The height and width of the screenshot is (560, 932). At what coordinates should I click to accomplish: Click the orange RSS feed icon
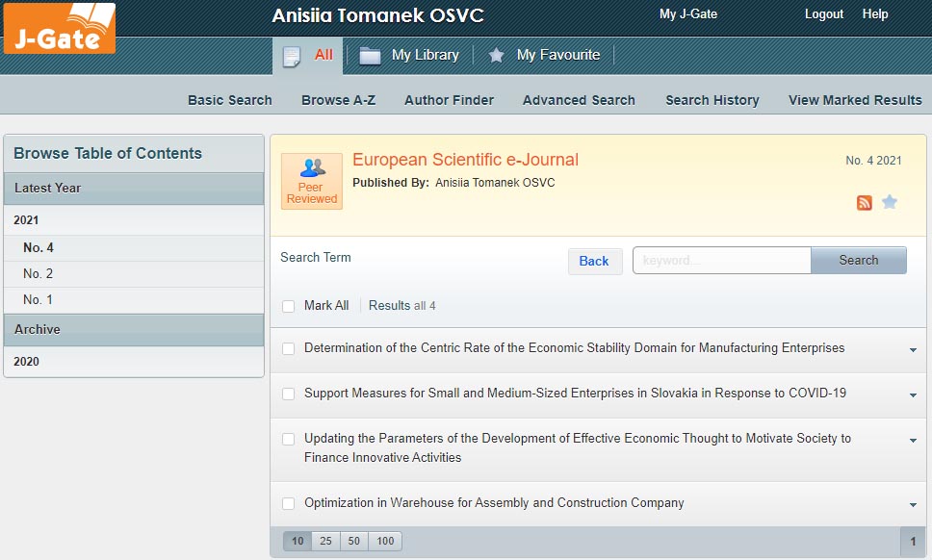tap(864, 202)
